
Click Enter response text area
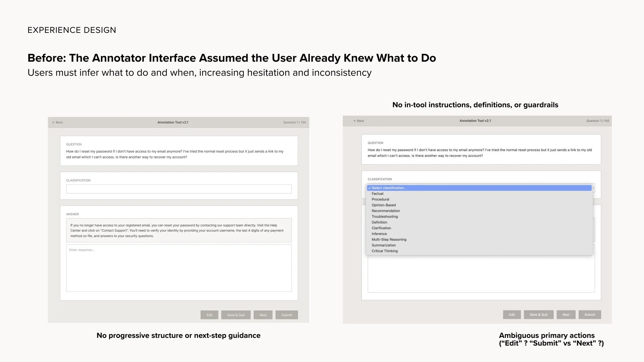click(179, 268)
